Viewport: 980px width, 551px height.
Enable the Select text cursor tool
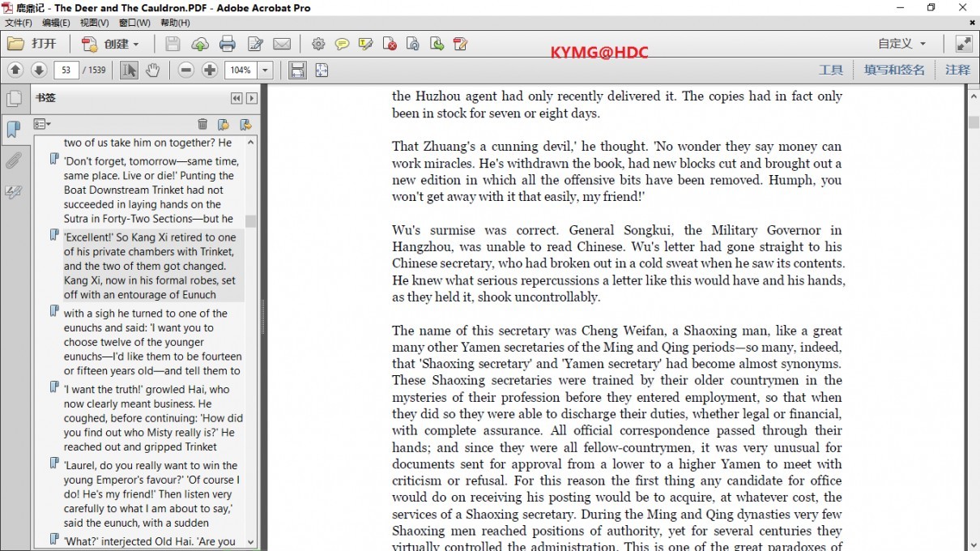129,70
